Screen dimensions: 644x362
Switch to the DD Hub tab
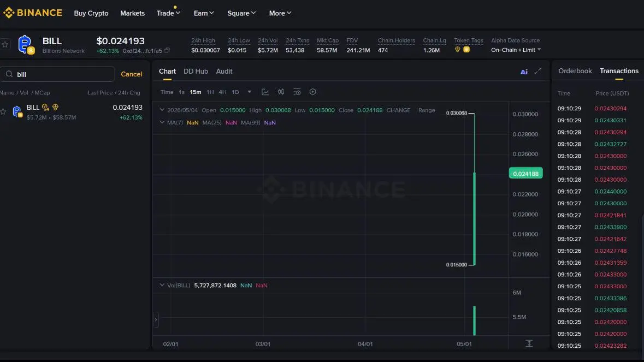(x=196, y=72)
